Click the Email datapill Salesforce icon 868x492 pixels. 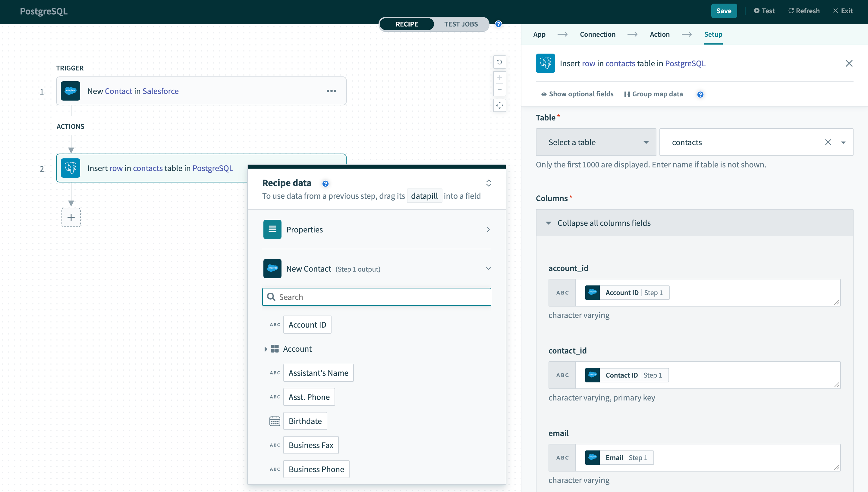pyautogui.click(x=593, y=457)
